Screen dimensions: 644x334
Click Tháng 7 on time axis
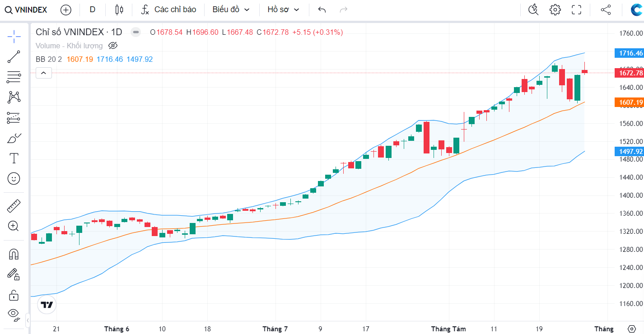[x=275, y=329]
